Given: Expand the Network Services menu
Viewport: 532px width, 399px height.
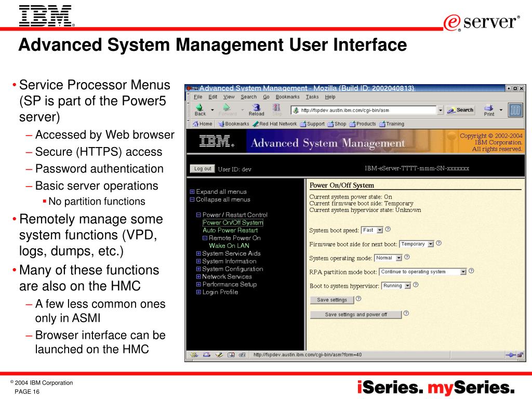Looking at the screenshot, I should coord(198,276).
